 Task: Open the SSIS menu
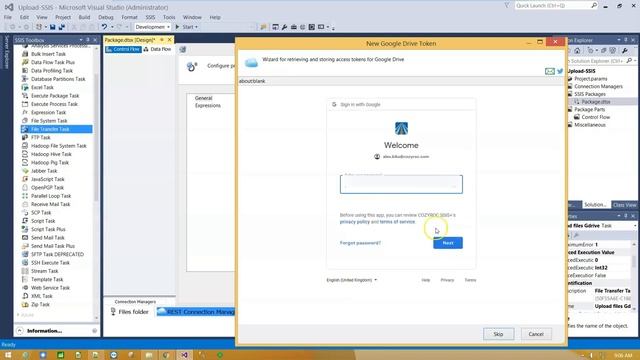150,17
